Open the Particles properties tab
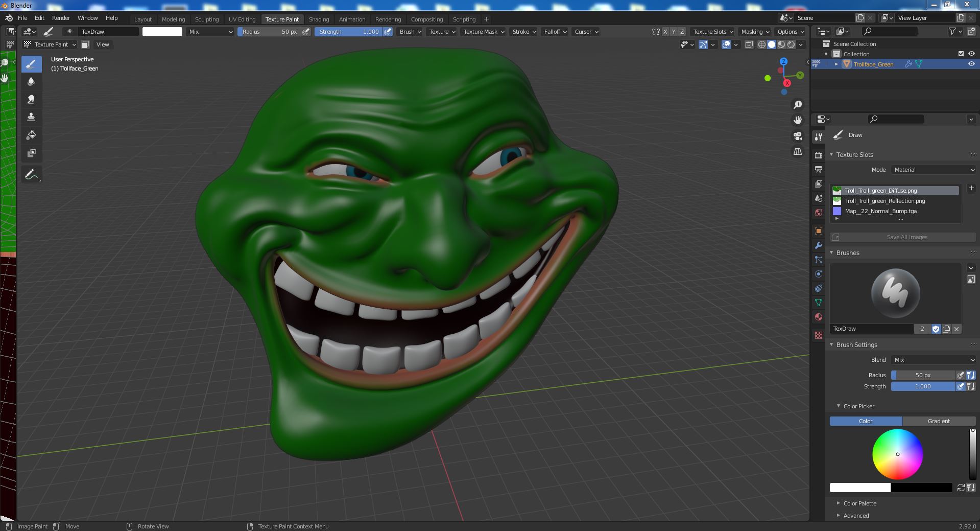The width and height of the screenshot is (980, 531). [x=819, y=260]
